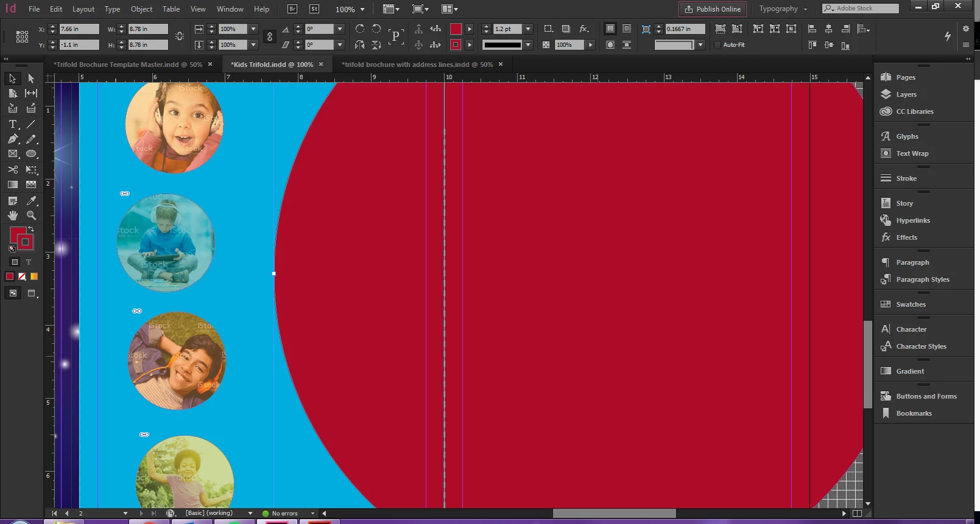Viewport: 980px width, 524px height.
Task: Swap fill and stroke colors
Action: pyautogui.click(x=31, y=229)
